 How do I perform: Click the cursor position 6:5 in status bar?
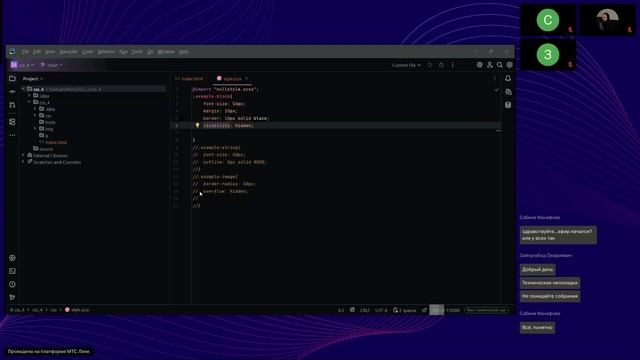click(x=341, y=310)
